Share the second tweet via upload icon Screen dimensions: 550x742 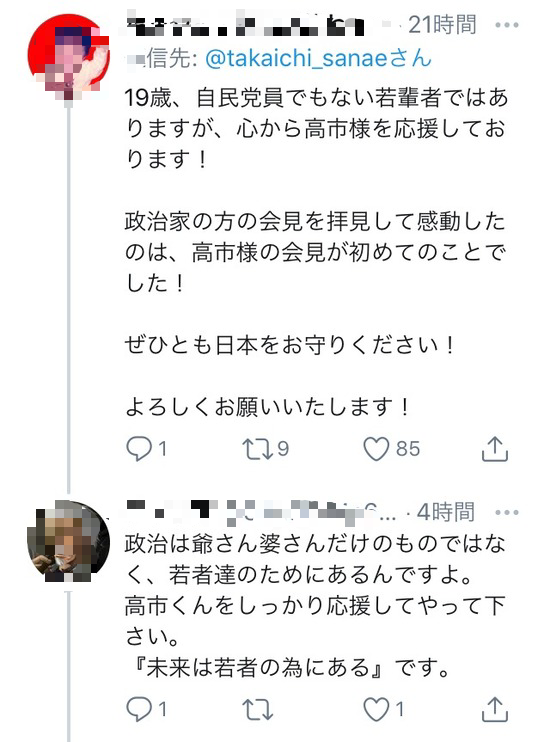point(495,709)
